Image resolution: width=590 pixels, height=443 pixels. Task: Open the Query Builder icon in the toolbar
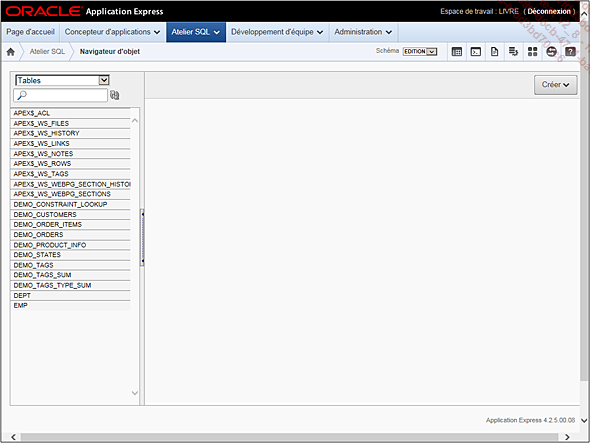[513, 52]
